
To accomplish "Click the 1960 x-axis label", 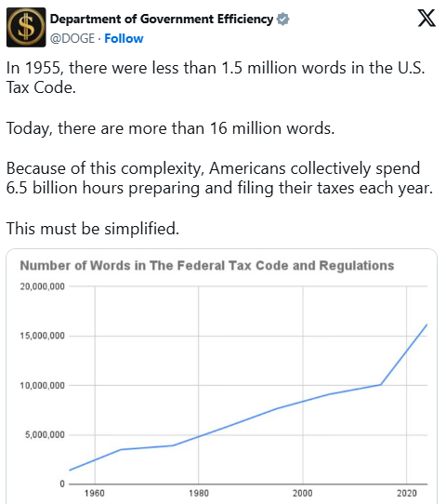I will click(x=95, y=493).
